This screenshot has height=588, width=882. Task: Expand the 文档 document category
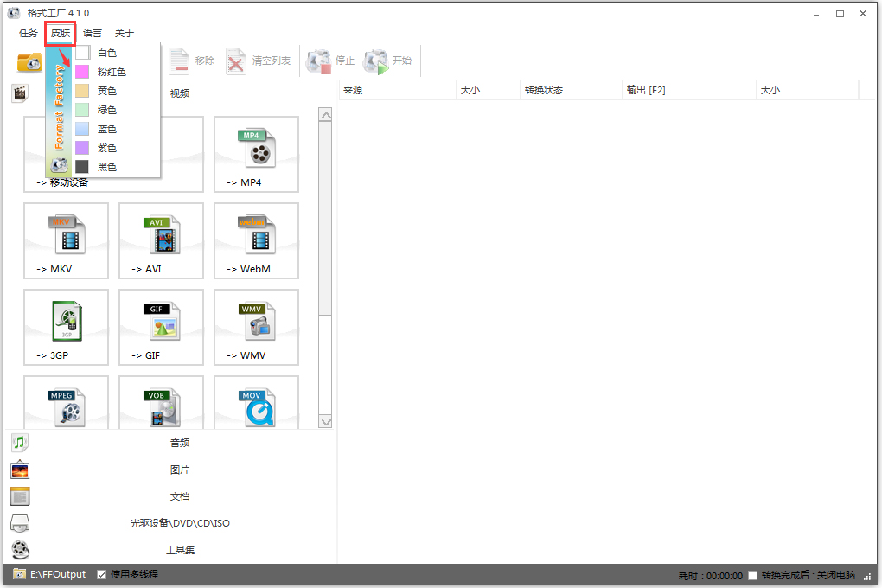pos(19,495)
